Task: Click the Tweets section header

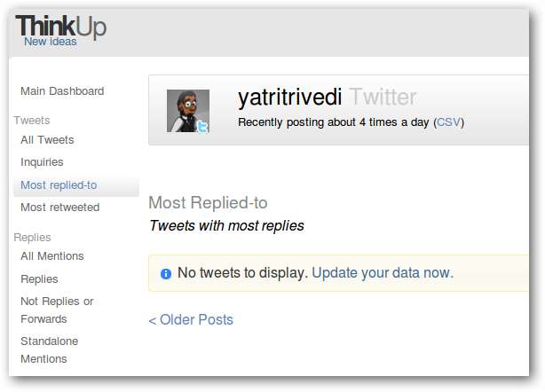Action: coord(32,120)
